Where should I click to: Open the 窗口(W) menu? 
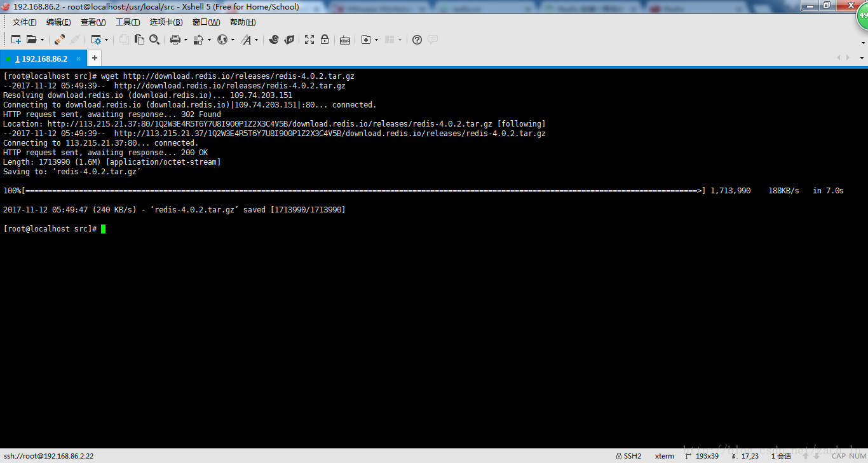206,22
